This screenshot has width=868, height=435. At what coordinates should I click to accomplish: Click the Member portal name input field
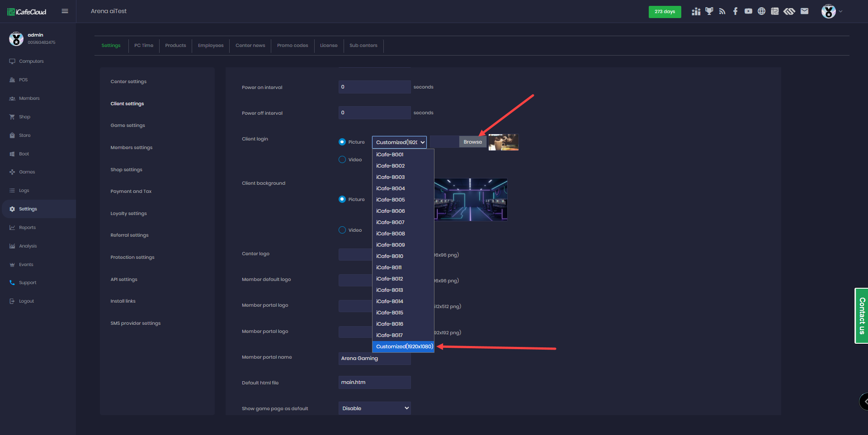374,359
